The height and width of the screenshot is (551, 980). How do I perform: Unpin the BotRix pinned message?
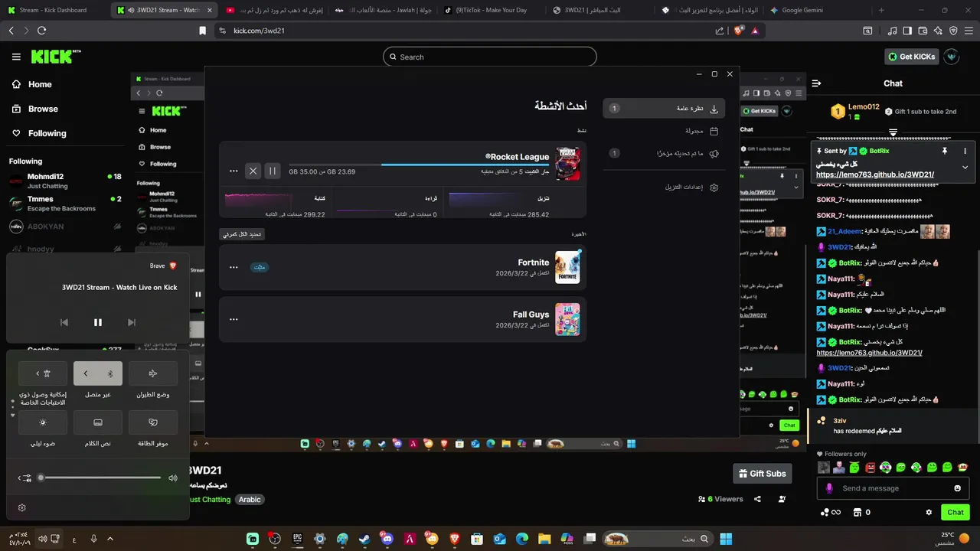tap(945, 152)
